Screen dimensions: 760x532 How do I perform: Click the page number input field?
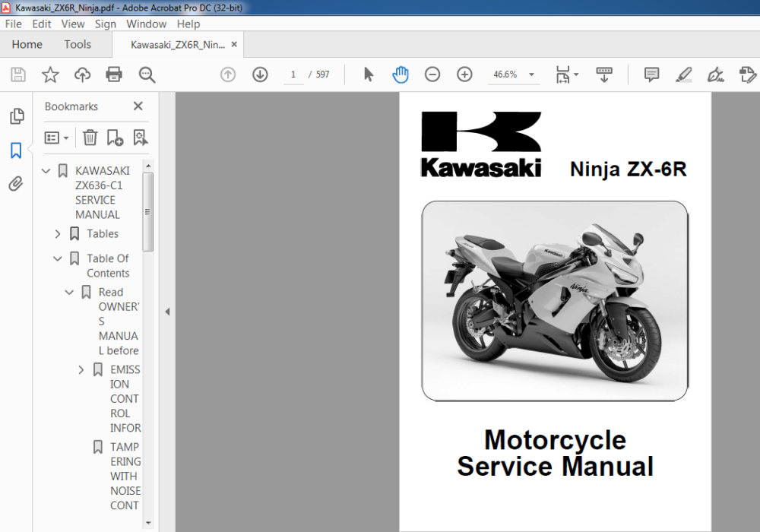click(x=293, y=74)
